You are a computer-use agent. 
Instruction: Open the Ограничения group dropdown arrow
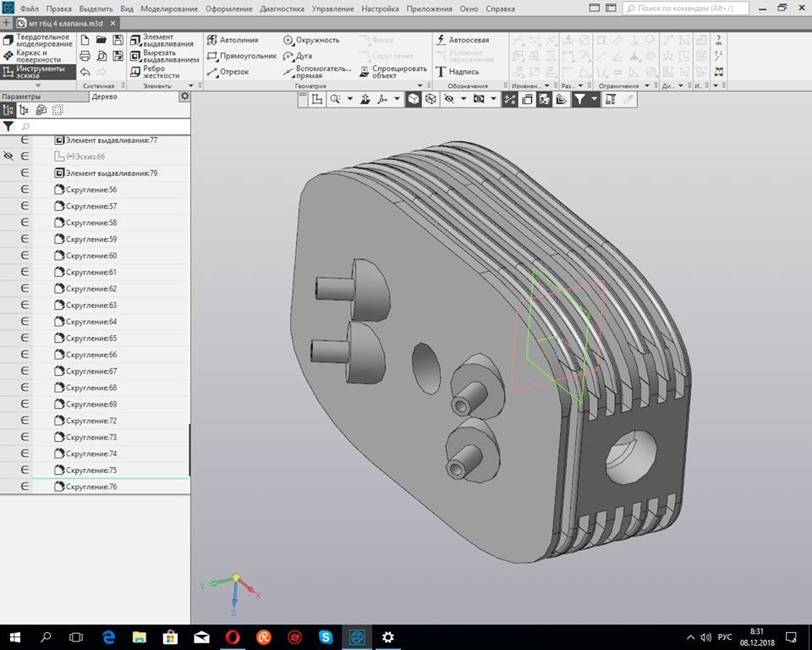tap(647, 85)
